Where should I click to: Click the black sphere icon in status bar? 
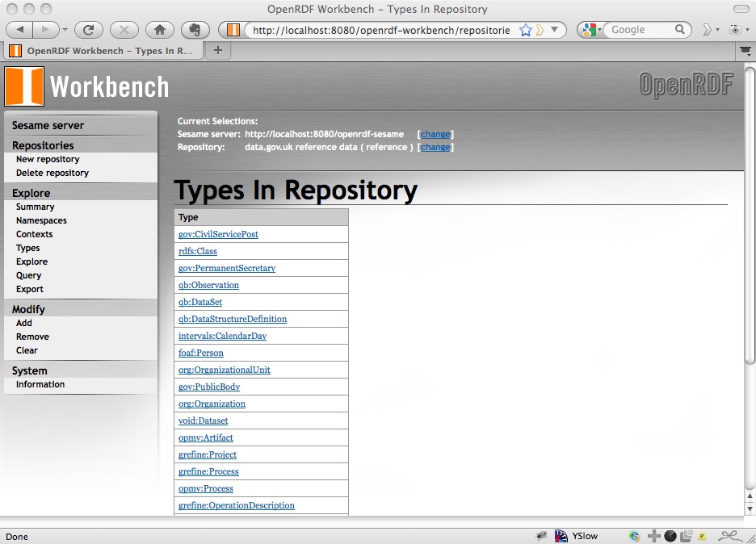pyautogui.click(x=670, y=536)
